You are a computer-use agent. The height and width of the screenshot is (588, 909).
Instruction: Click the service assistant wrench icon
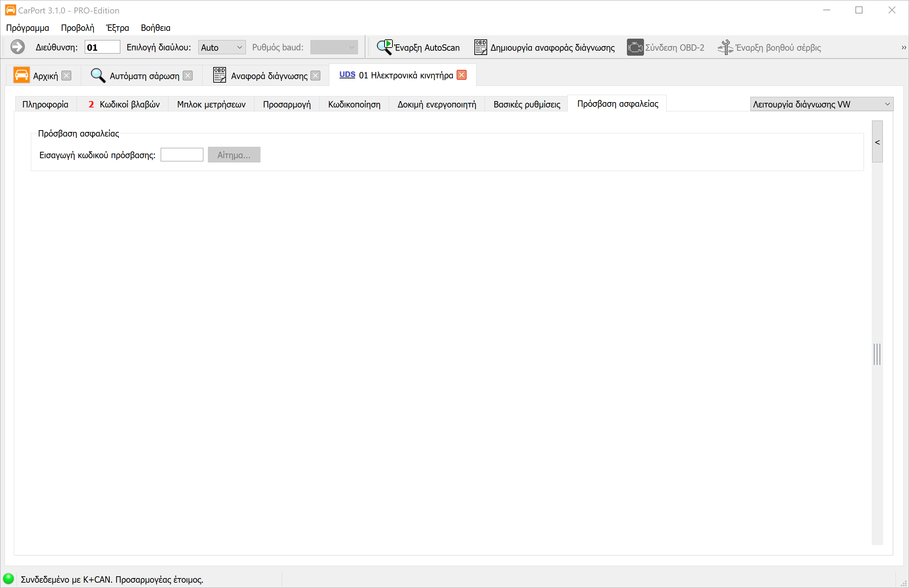(x=725, y=48)
